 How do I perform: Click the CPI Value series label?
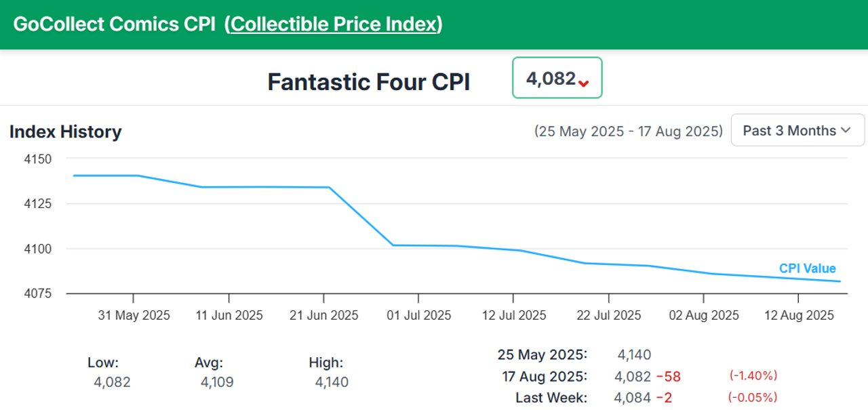click(x=807, y=268)
